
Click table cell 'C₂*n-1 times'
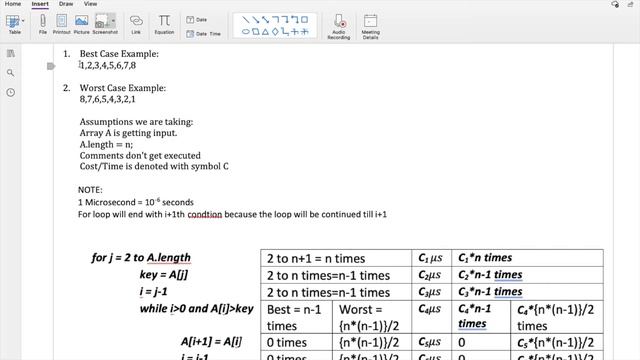coord(527,275)
